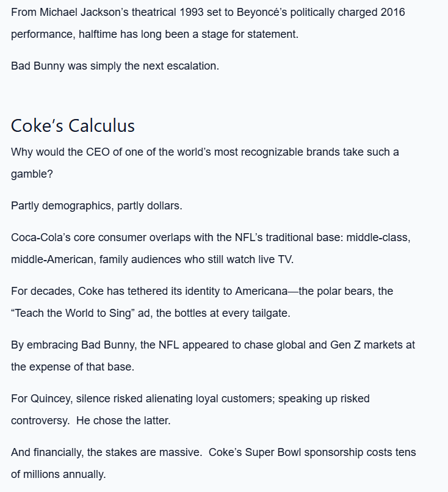Click the word "Beyoncé's" in the first paragraph

coord(262,12)
